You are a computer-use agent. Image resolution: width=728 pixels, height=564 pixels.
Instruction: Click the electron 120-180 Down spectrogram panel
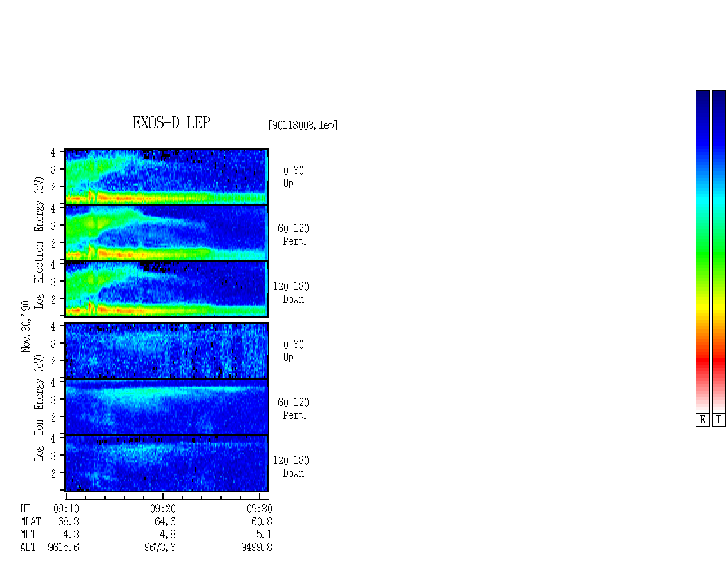(x=167, y=289)
